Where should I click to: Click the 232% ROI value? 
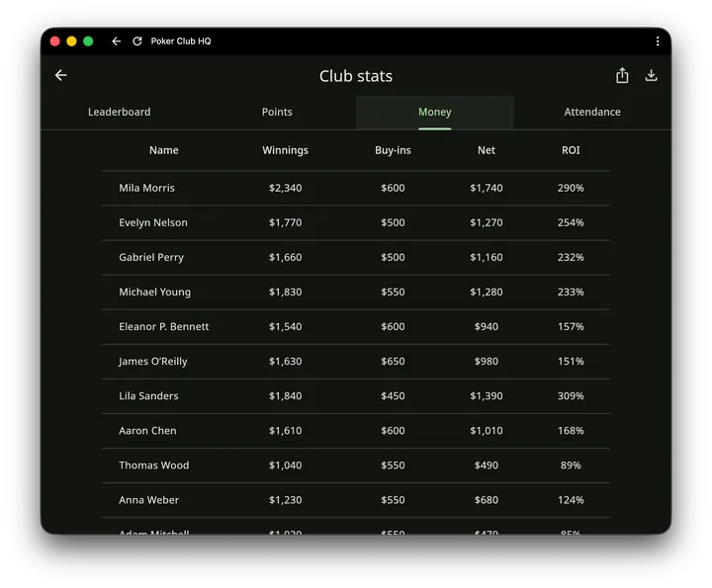tap(571, 257)
